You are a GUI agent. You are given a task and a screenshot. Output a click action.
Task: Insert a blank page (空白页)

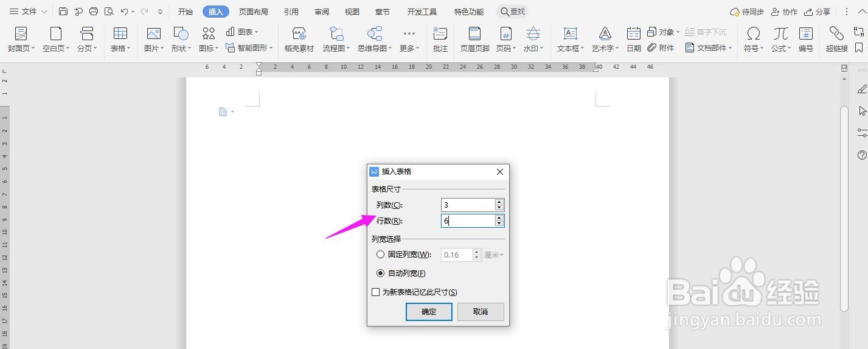tap(56, 40)
